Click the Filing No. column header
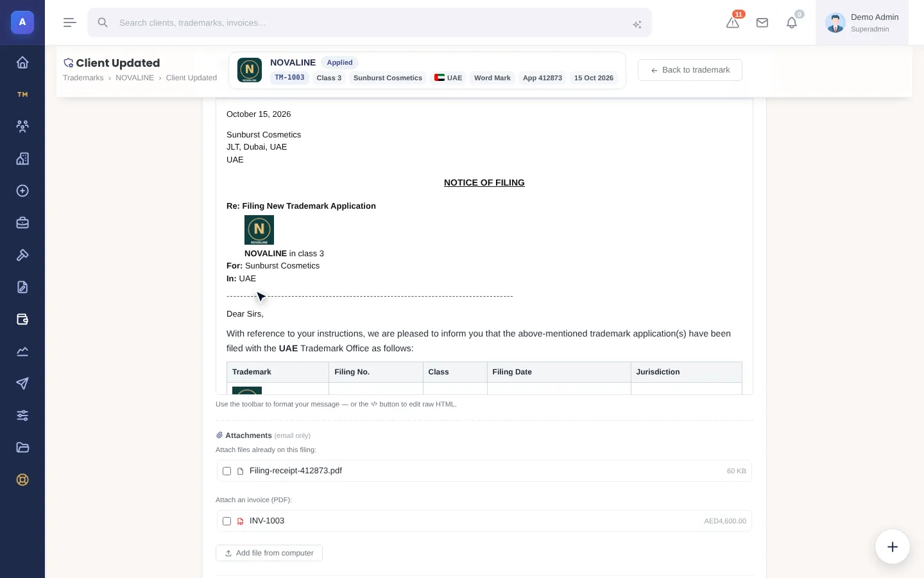 376,372
